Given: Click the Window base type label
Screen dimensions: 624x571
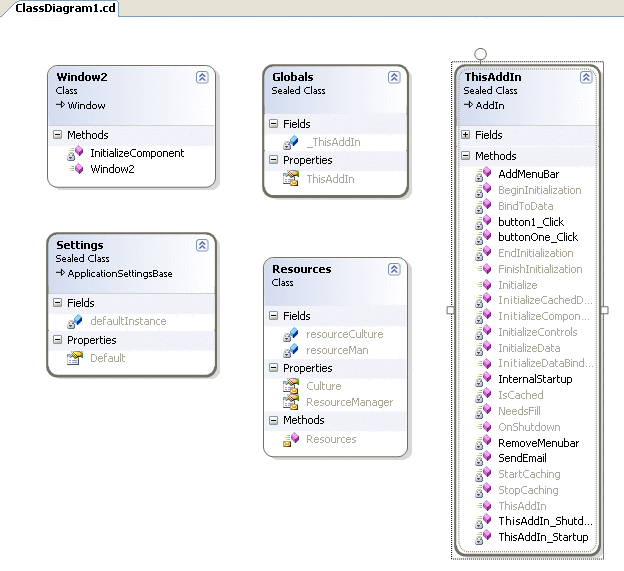Looking at the screenshot, I should tap(86, 105).
